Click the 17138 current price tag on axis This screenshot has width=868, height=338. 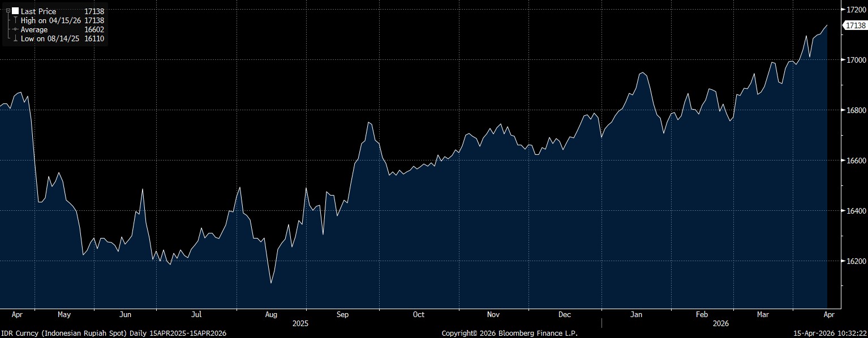pos(854,25)
